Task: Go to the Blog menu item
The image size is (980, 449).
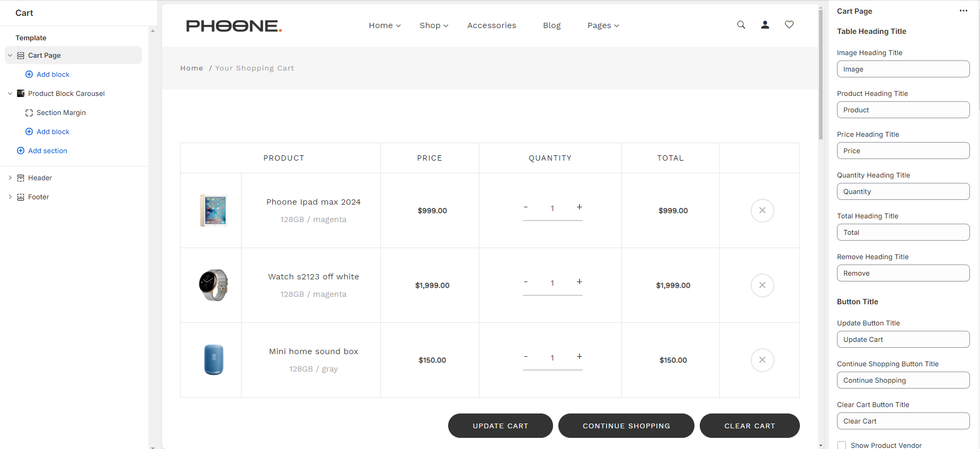Action: tap(551, 25)
